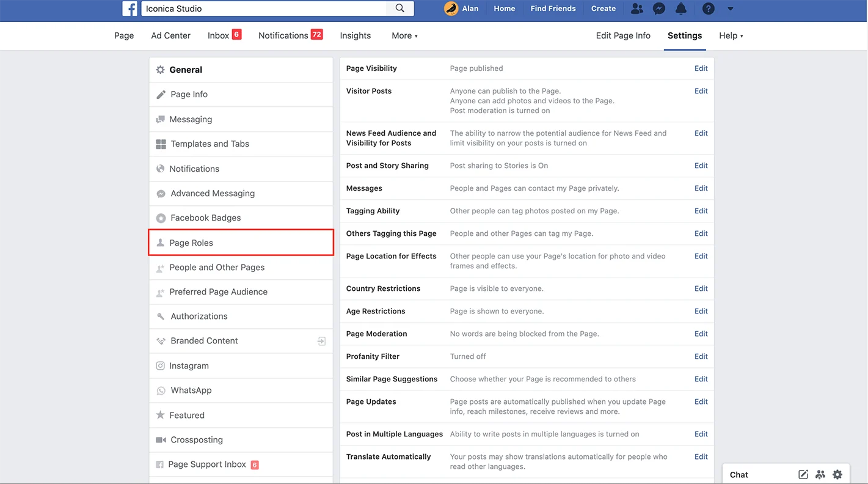
Task: Go to the Page tab
Action: pyautogui.click(x=124, y=35)
